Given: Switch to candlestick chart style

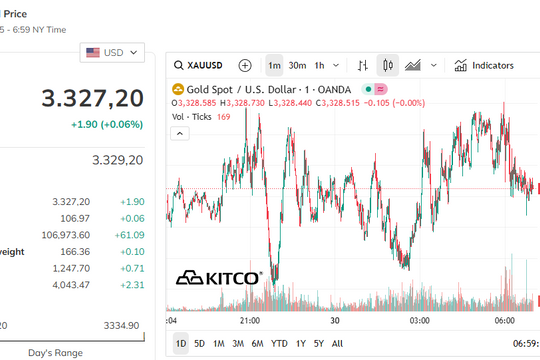Looking at the screenshot, I should point(388,65).
